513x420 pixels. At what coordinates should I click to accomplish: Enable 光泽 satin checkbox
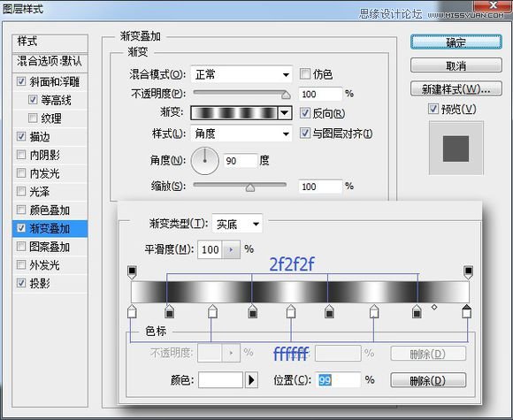21,191
